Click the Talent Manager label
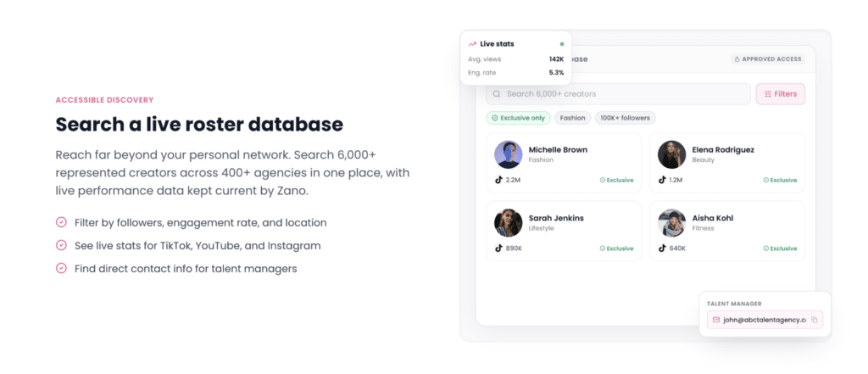Image resolution: width=868 pixels, height=374 pixels. (x=734, y=304)
